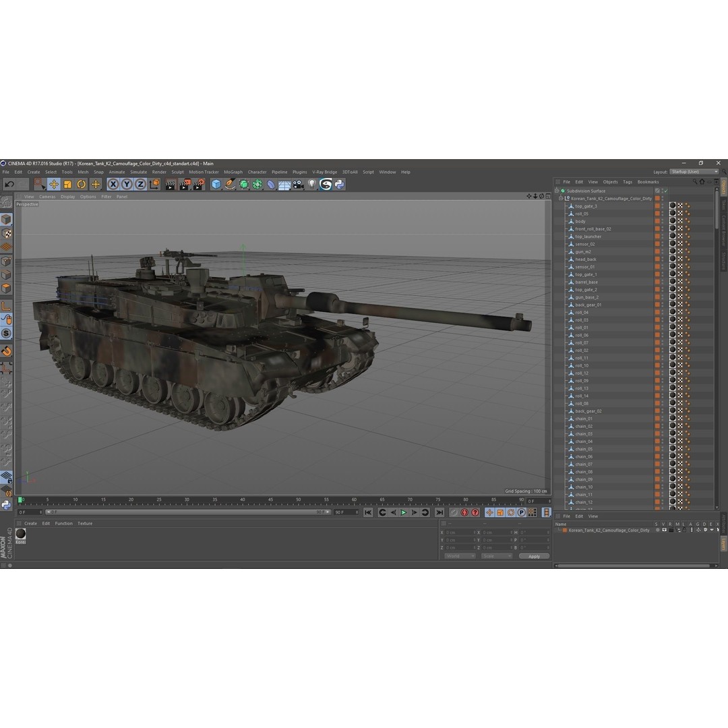The image size is (728, 728).
Task: Open the MoGraph menu
Action: pyautogui.click(x=233, y=173)
